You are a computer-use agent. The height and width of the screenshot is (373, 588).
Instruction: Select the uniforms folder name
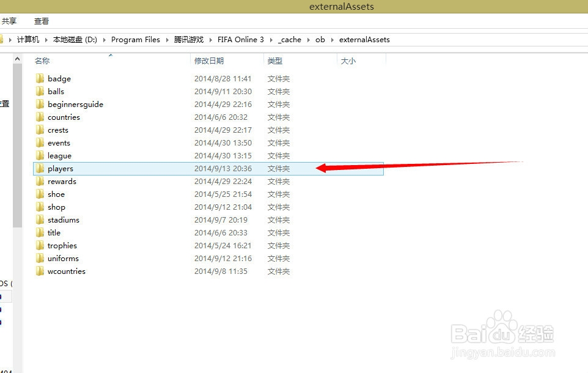point(63,258)
